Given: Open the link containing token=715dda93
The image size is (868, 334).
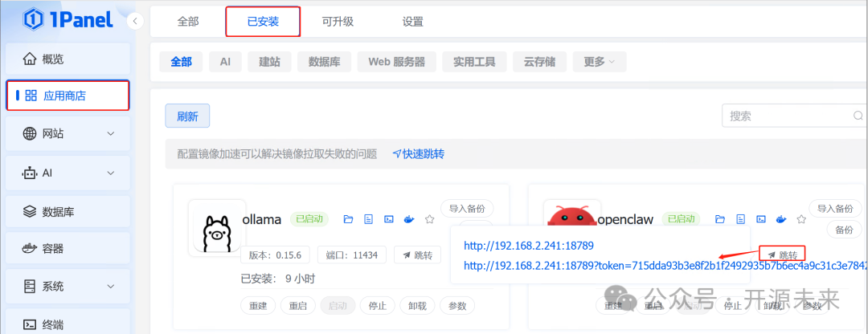Looking at the screenshot, I should point(666,266).
